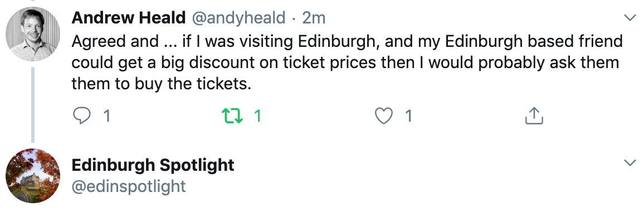Viewport: 644px width, 211px height.
Task: Visit the Andrew Heald display name link
Action: (129, 18)
